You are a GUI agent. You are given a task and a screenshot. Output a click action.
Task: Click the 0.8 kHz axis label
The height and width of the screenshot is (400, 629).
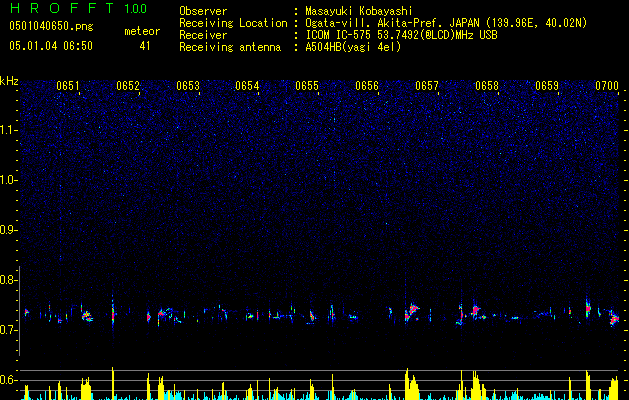click(x=9, y=280)
